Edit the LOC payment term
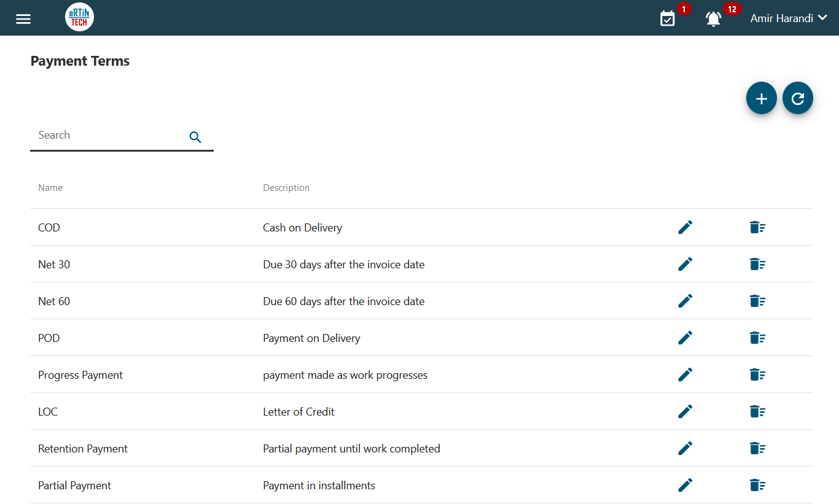Screen dimensions: 839x504 pyautogui.click(x=685, y=411)
